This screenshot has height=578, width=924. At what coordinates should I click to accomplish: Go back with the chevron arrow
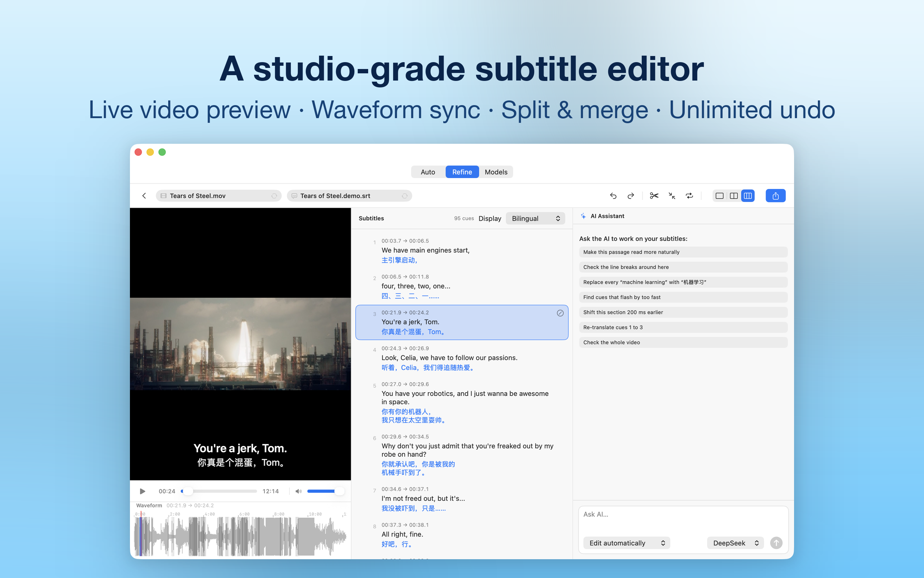pos(144,196)
